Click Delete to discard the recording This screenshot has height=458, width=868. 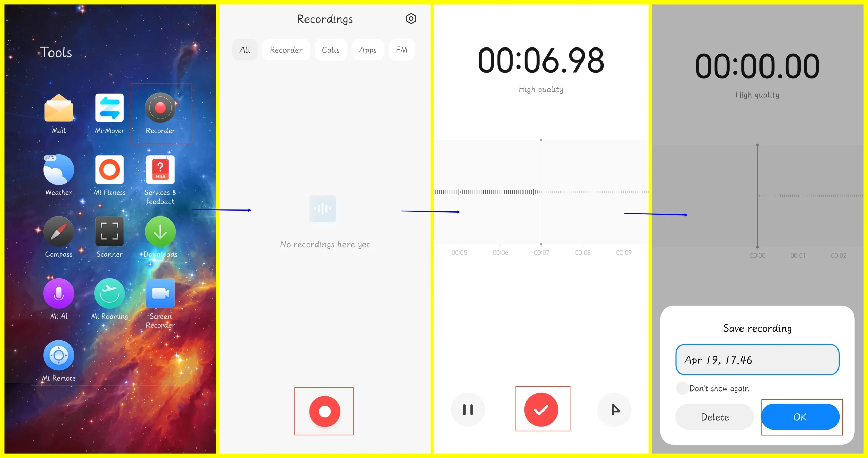[x=716, y=416]
